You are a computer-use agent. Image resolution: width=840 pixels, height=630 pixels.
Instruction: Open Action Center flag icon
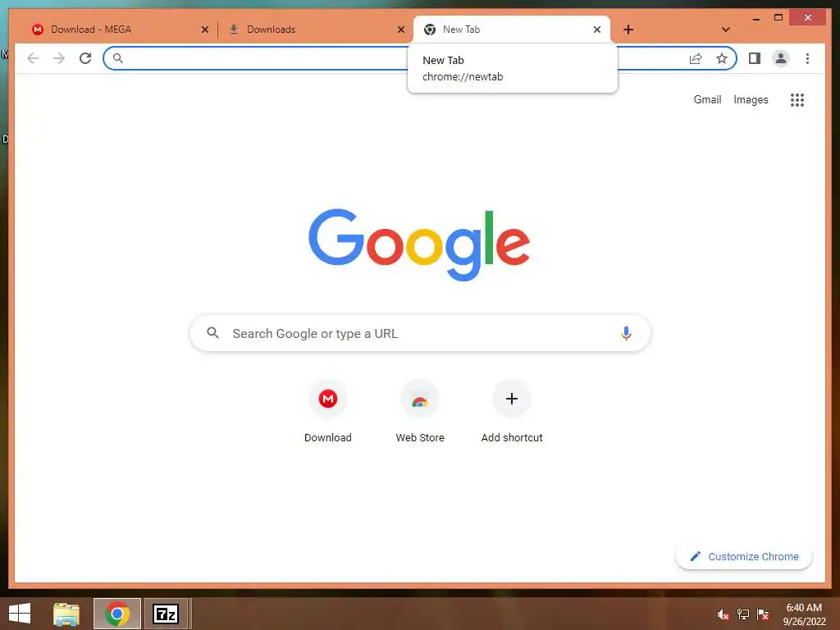click(x=763, y=614)
